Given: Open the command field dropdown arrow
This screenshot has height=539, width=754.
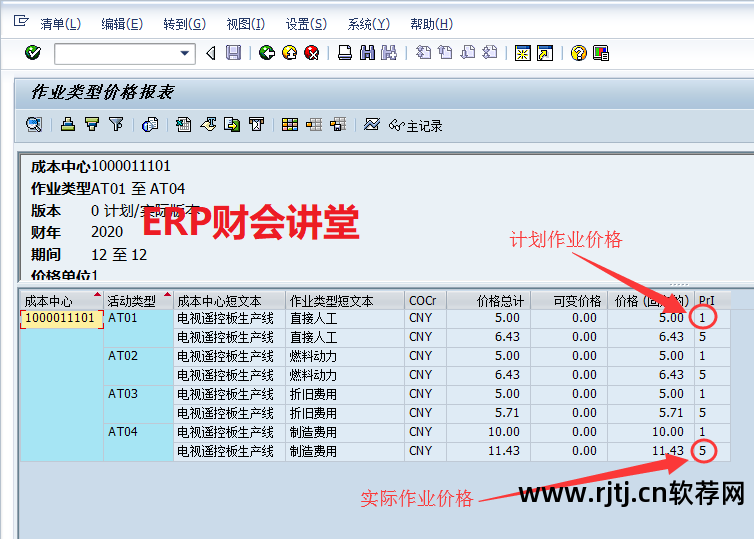Looking at the screenshot, I should [x=184, y=53].
